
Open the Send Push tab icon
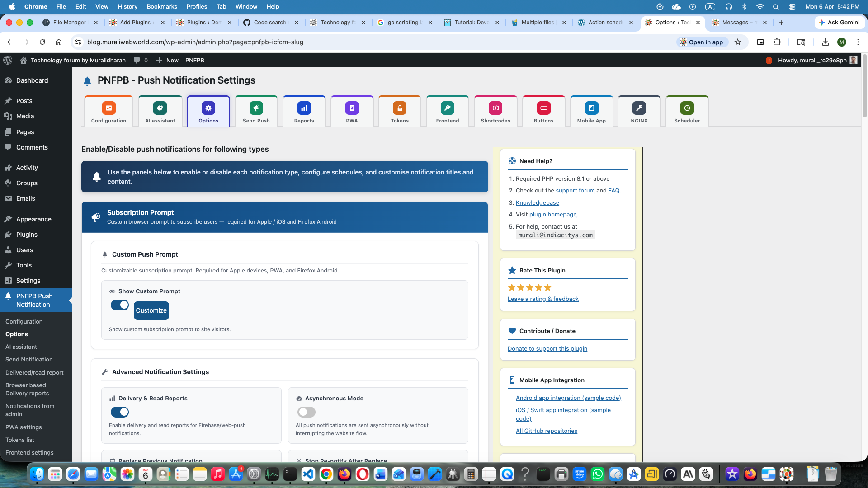click(x=256, y=108)
